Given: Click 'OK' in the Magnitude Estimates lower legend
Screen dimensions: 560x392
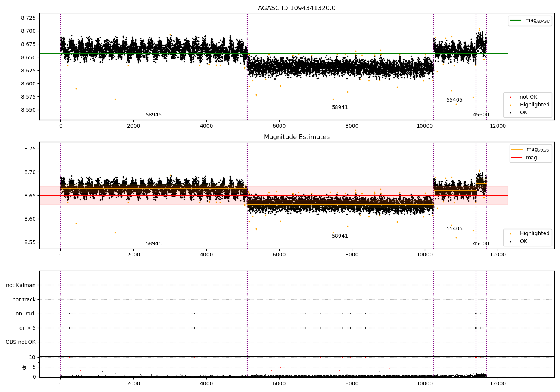Looking at the screenshot, I should pos(523,242).
